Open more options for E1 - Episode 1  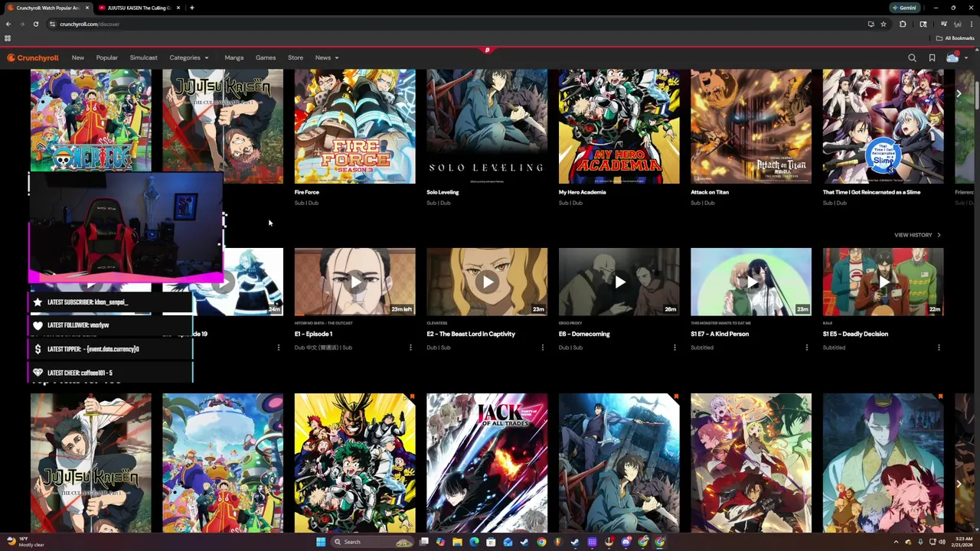click(410, 347)
